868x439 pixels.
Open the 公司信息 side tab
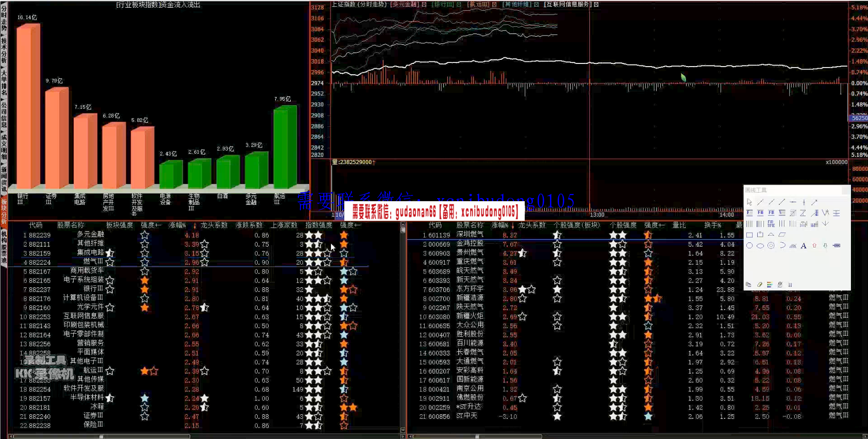[4, 116]
